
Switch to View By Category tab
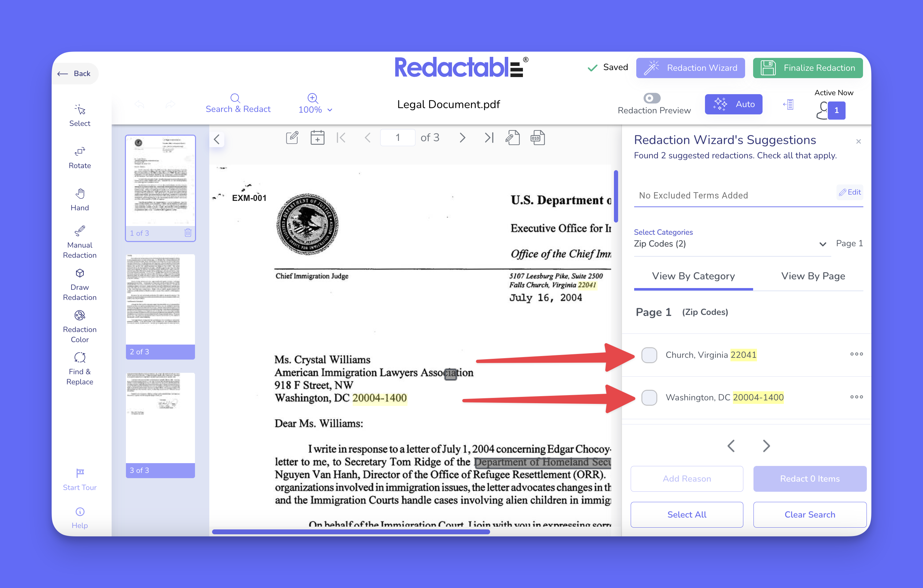click(x=693, y=276)
